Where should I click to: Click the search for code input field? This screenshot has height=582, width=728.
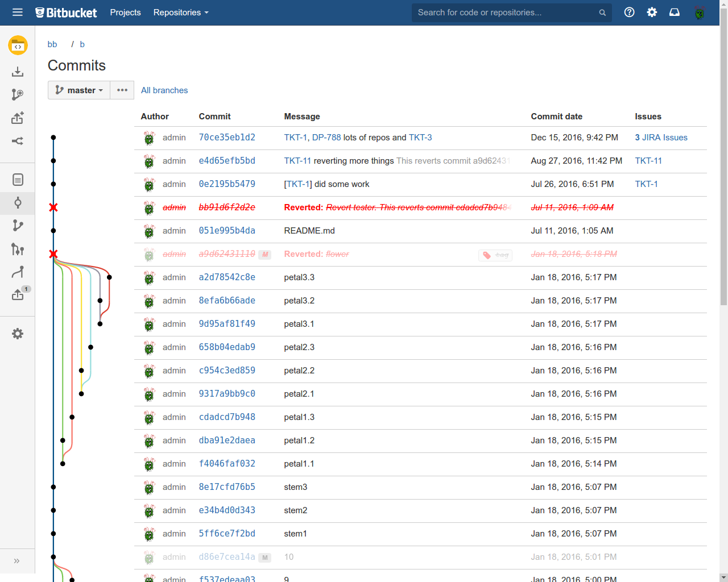click(506, 13)
